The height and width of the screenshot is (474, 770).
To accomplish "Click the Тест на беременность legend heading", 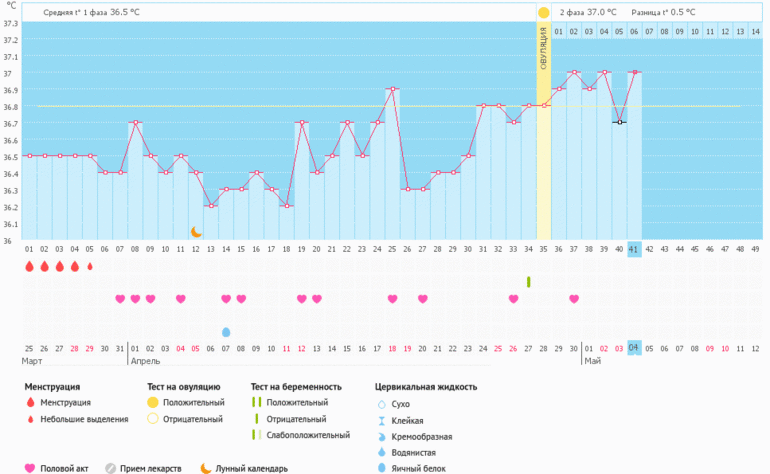I will pos(296,386).
